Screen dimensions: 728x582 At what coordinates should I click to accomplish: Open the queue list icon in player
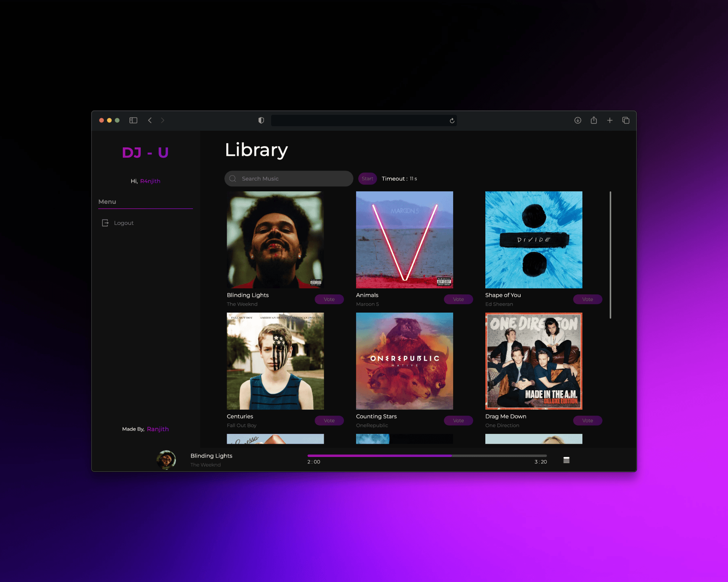[566, 460]
